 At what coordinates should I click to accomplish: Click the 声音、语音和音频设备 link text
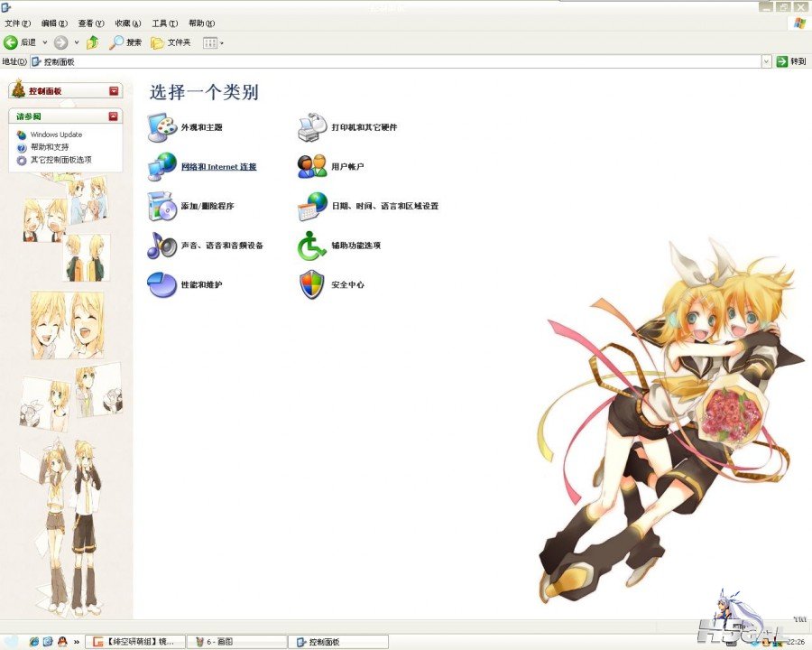pyautogui.click(x=222, y=246)
